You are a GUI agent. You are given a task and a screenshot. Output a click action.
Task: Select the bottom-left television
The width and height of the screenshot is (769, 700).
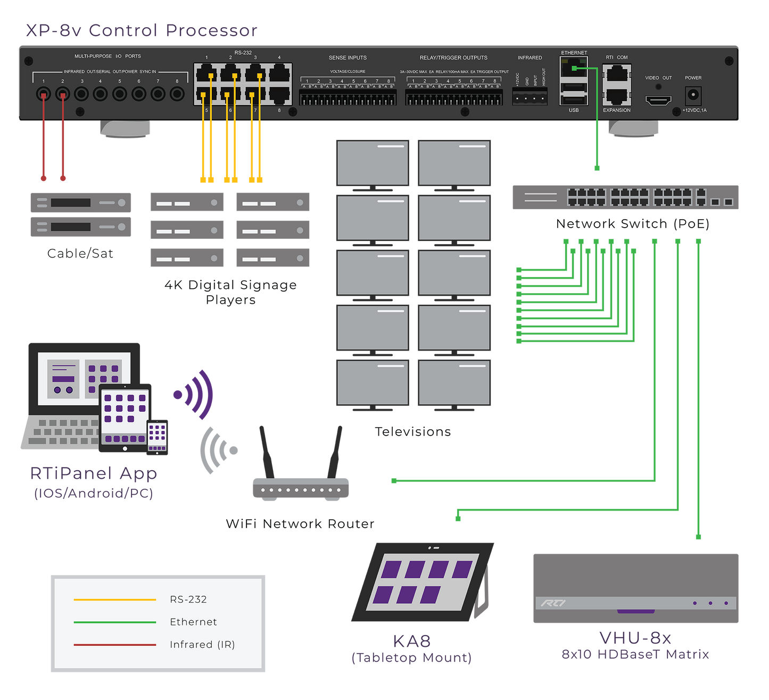pos(373,385)
